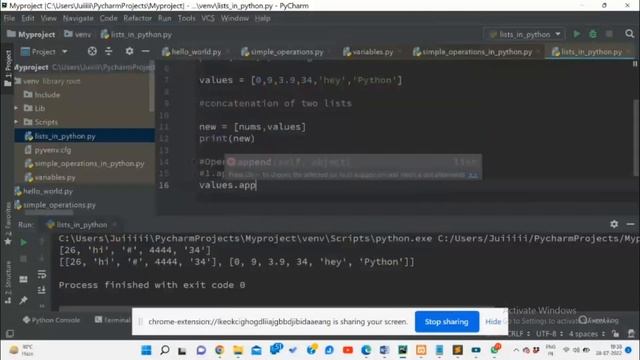Start debugging with the green bug icon
The width and height of the screenshot is (640, 360).
click(x=593, y=34)
